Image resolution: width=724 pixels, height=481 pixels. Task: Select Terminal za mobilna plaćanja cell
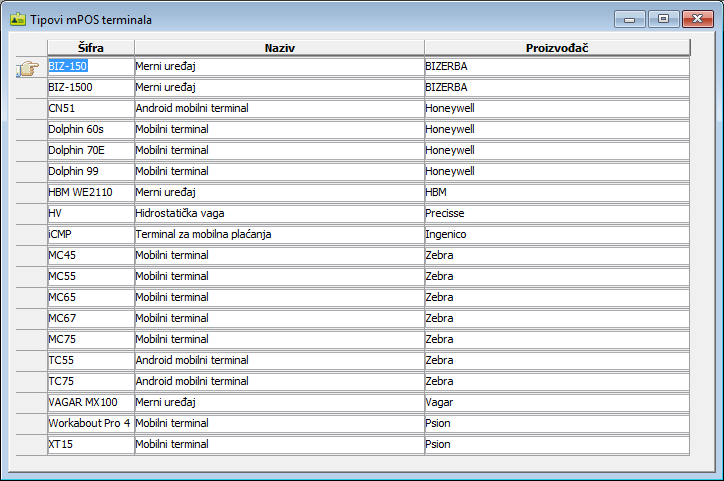pos(279,234)
